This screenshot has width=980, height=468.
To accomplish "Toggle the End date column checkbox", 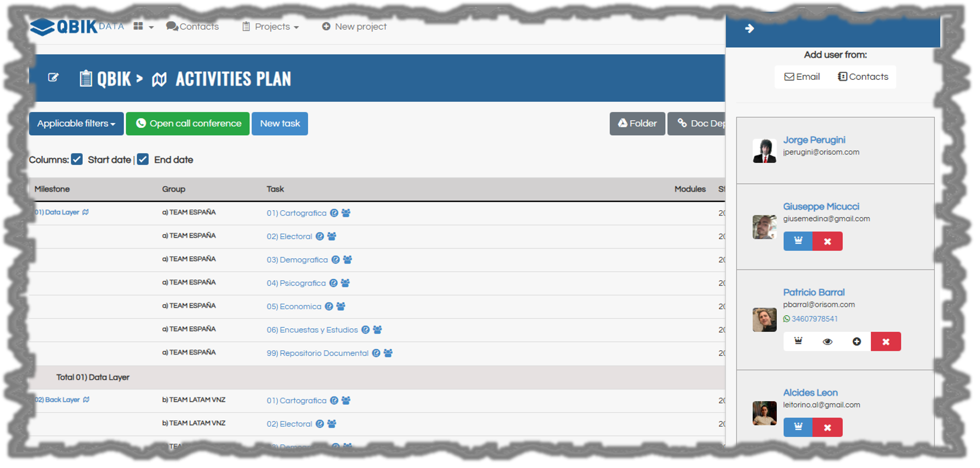I will [143, 159].
